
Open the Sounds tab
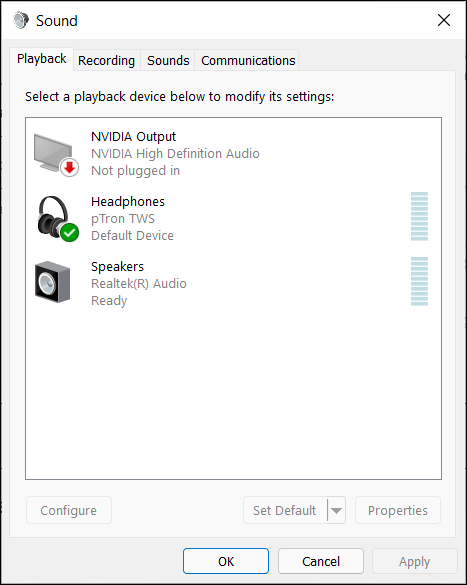pyautogui.click(x=168, y=60)
